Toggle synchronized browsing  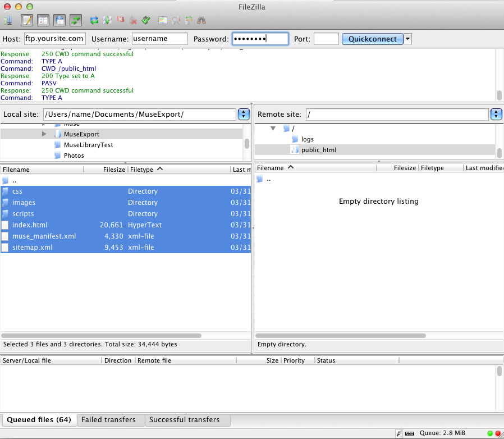coord(189,20)
